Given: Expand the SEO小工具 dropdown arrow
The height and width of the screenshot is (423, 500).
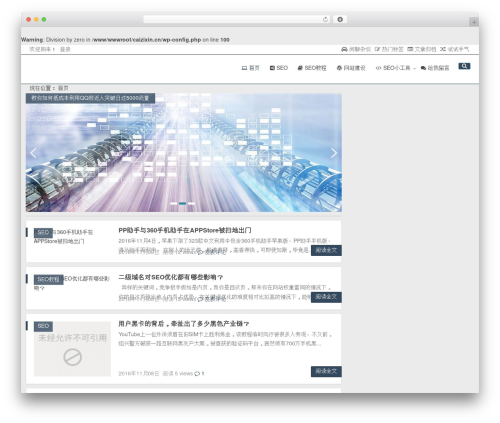Looking at the screenshot, I should (x=414, y=68).
